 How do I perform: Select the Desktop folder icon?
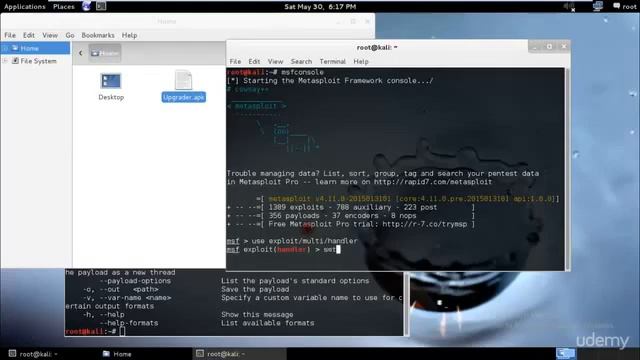pos(111,86)
